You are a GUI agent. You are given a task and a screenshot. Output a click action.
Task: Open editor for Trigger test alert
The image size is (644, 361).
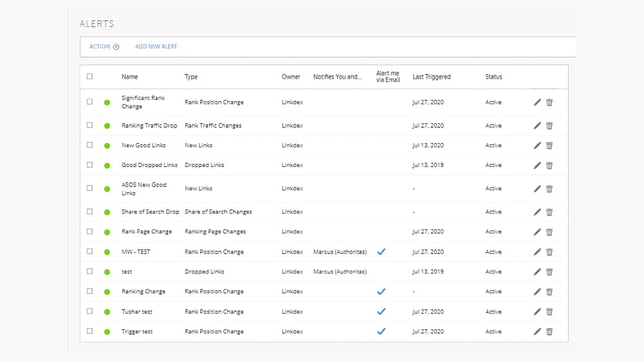[537, 332]
